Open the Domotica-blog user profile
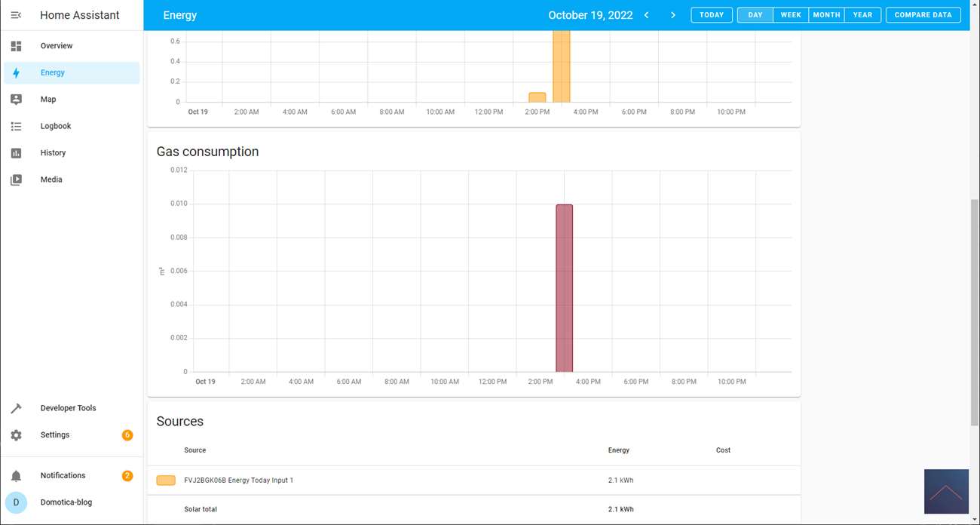The height and width of the screenshot is (525, 980). tap(66, 502)
